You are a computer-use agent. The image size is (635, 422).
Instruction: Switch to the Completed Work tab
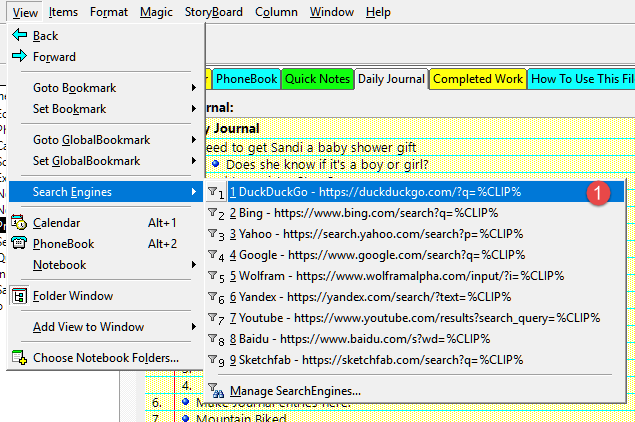click(x=478, y=79)
